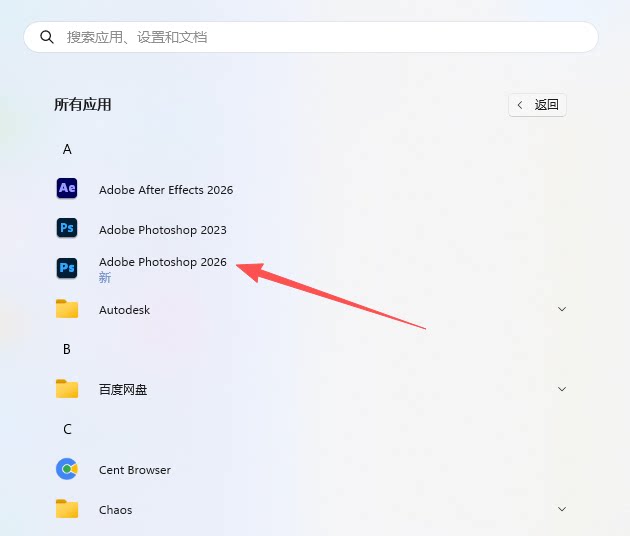Click the Adobe Photoshop 2026 icon
The height and width of the screenshot is (536, 630).
(67, 268)
